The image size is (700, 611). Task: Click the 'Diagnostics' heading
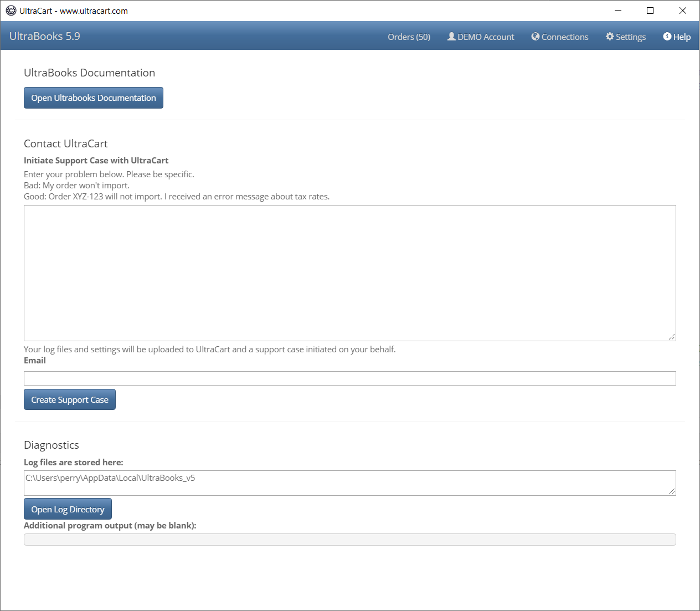coord(52,445)
